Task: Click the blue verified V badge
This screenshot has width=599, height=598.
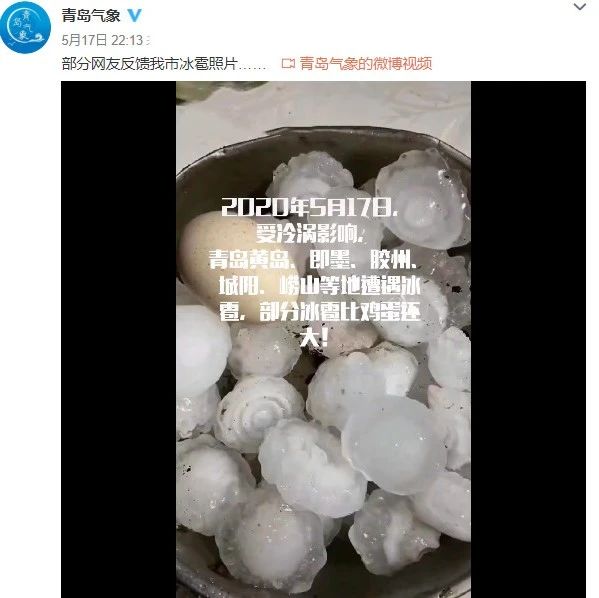Action: click(x=134, y=16)
